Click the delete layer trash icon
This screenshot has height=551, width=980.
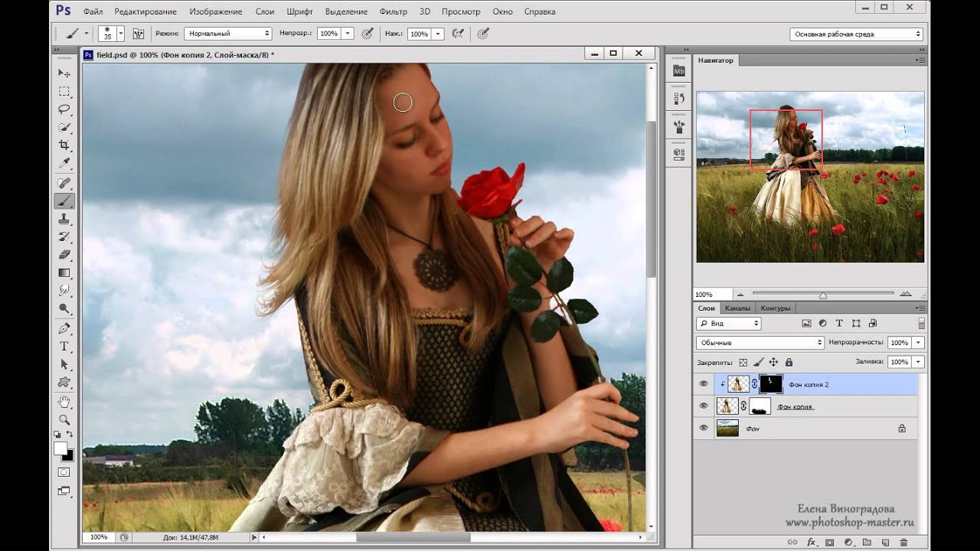click(x=903, y=543)
